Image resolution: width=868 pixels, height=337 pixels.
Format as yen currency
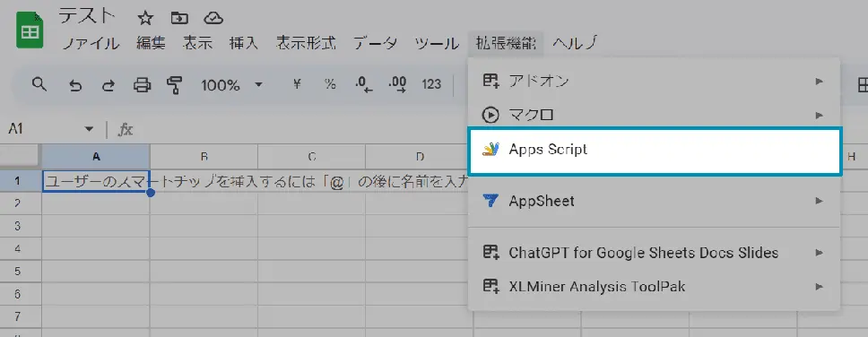(298, 84)
